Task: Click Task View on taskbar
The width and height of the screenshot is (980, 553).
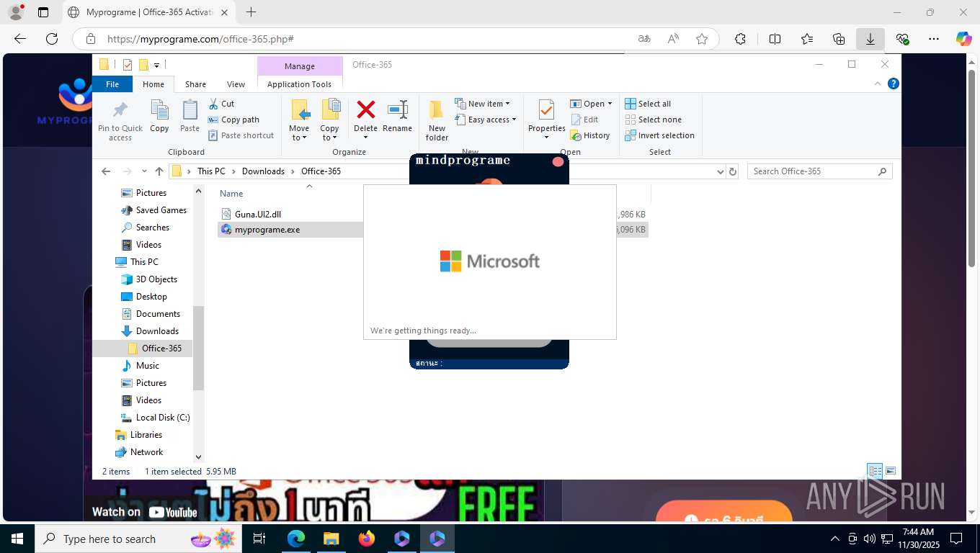Action: [259, 539]
